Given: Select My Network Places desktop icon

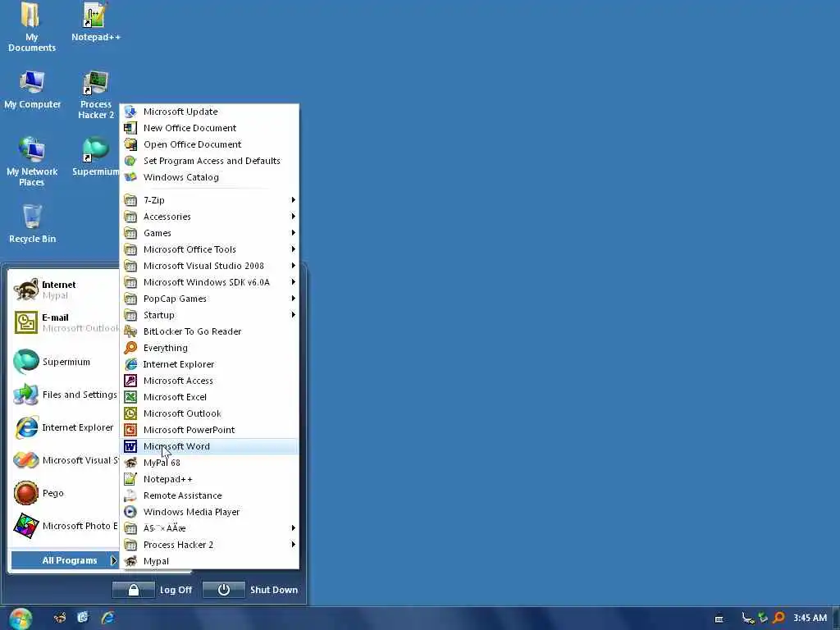Looking at the screenshot, I should pyautogui.click(x=32, y=162).
